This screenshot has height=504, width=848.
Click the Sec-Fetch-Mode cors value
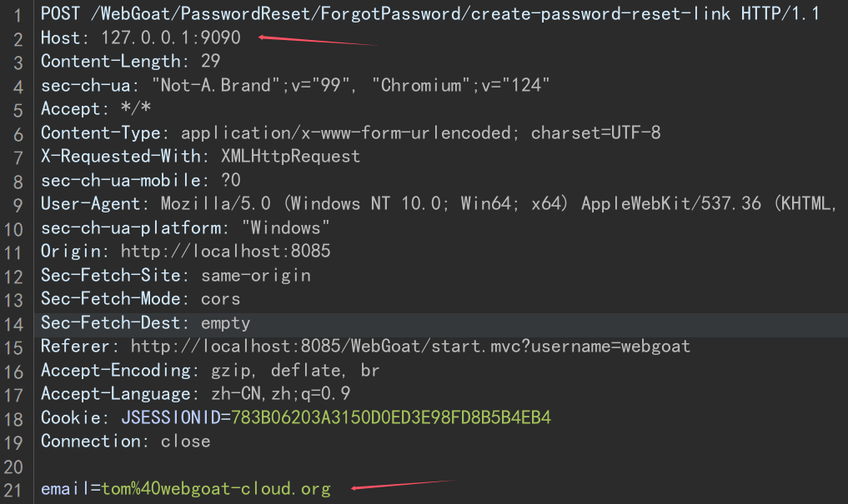click(x=221, y=299)
